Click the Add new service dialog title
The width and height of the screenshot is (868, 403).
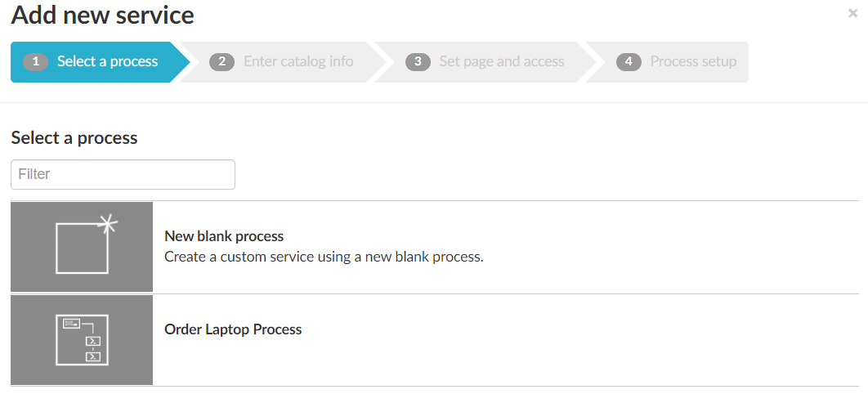103,15
